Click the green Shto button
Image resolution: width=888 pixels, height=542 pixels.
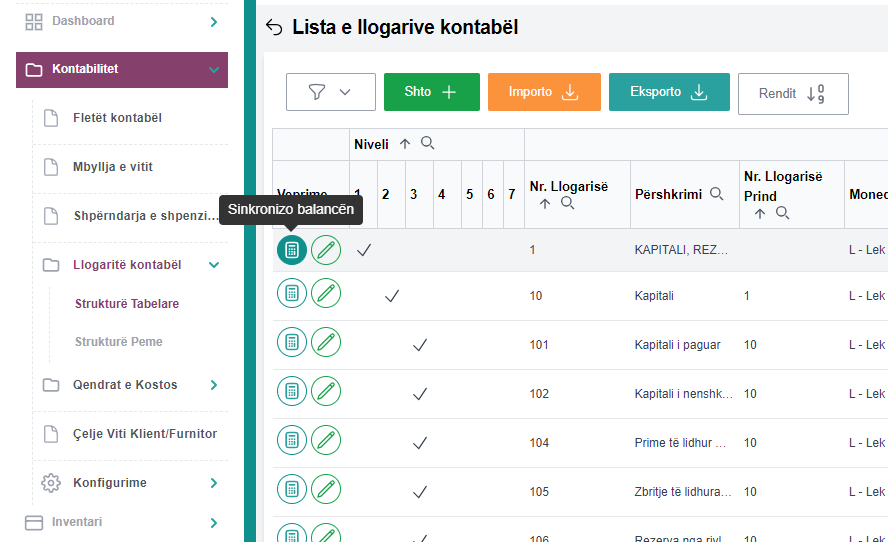tap(431, 92)
